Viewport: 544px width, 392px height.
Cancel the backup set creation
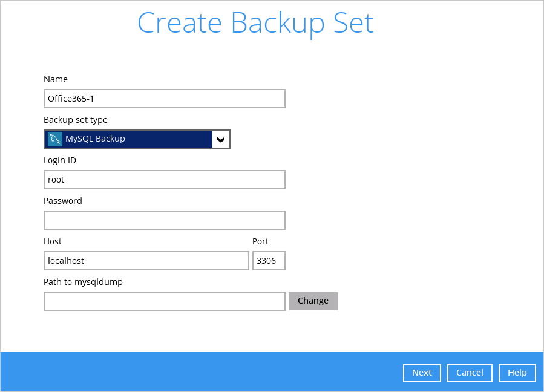coord(470,373)
